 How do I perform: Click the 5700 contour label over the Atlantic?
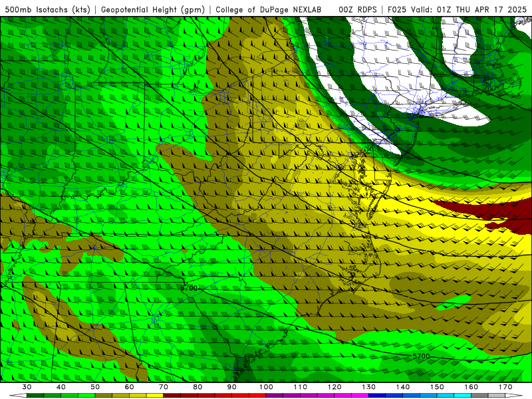(x=422, y=356)
